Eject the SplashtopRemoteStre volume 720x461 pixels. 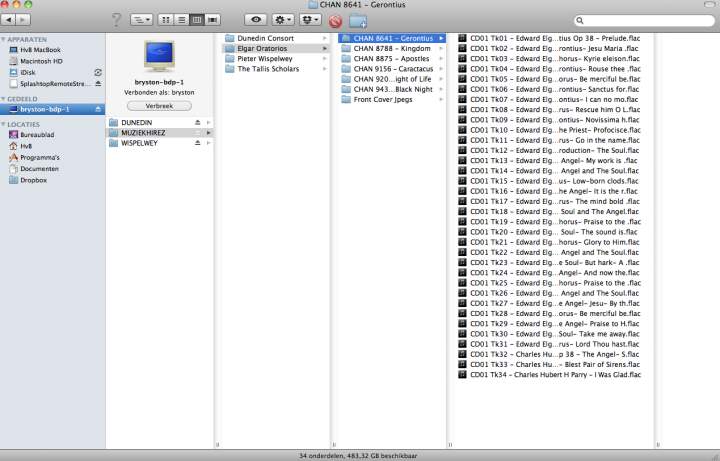tap(98, 84)
